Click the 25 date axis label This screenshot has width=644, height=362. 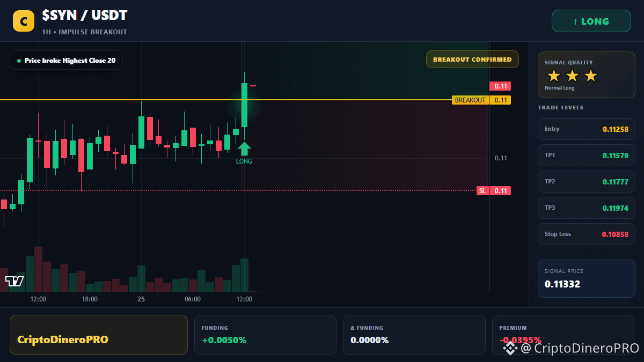(141, 299)
